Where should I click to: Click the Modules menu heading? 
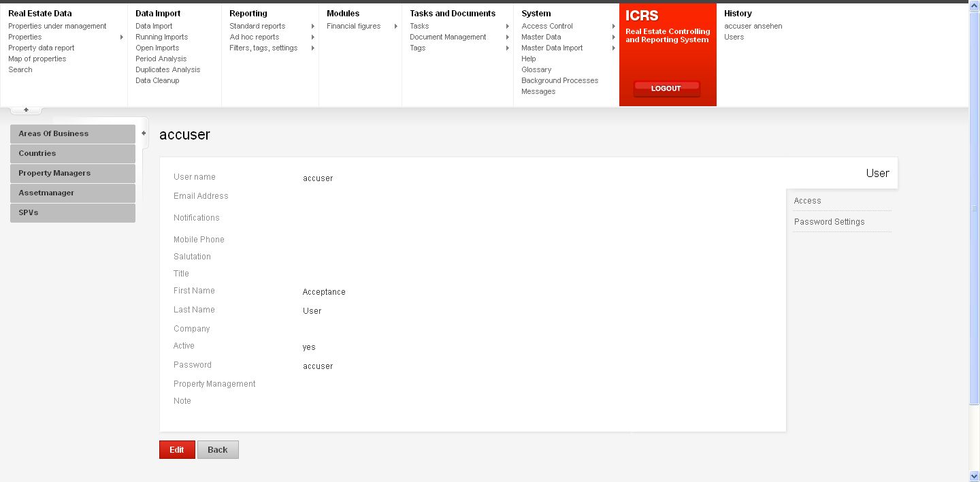(343, 13)
